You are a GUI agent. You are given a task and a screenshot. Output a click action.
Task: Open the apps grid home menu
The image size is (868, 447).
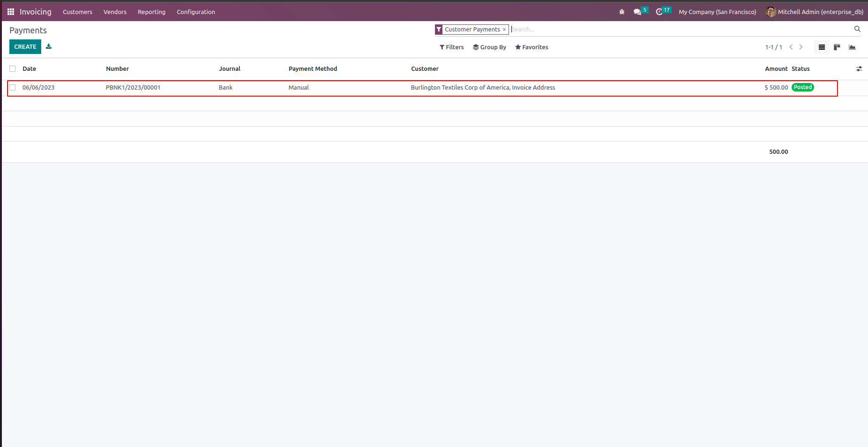pyautogui.click(x=11, y=12)
